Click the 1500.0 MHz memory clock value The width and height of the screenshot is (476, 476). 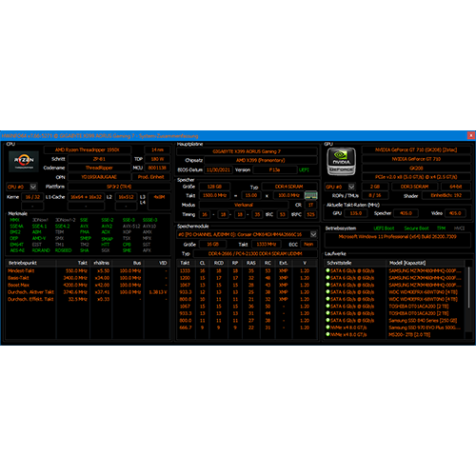click(x=214, y=195)
